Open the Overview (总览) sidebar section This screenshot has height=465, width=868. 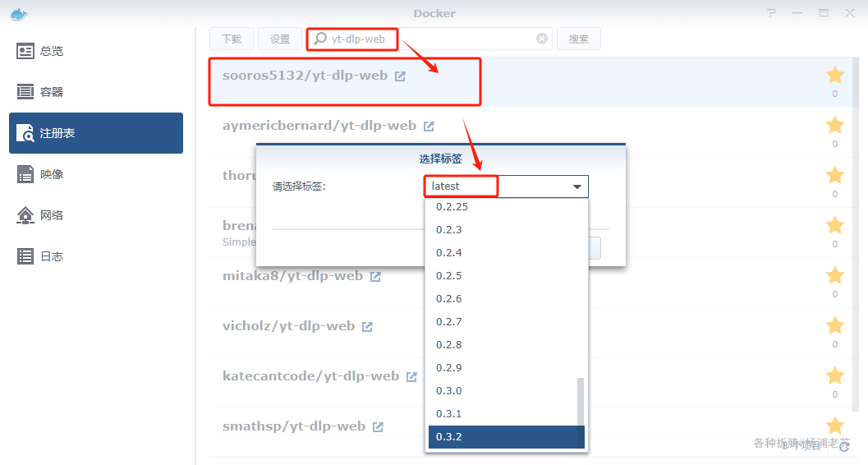(96, 52)
